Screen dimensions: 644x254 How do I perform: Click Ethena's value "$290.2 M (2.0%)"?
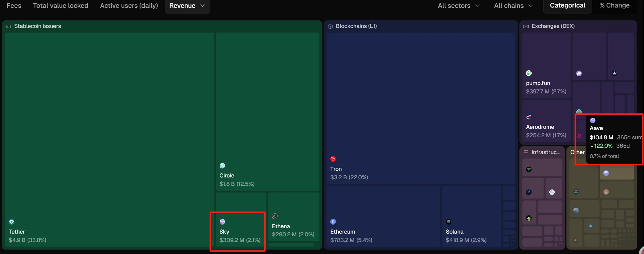(x=293, y=234)
